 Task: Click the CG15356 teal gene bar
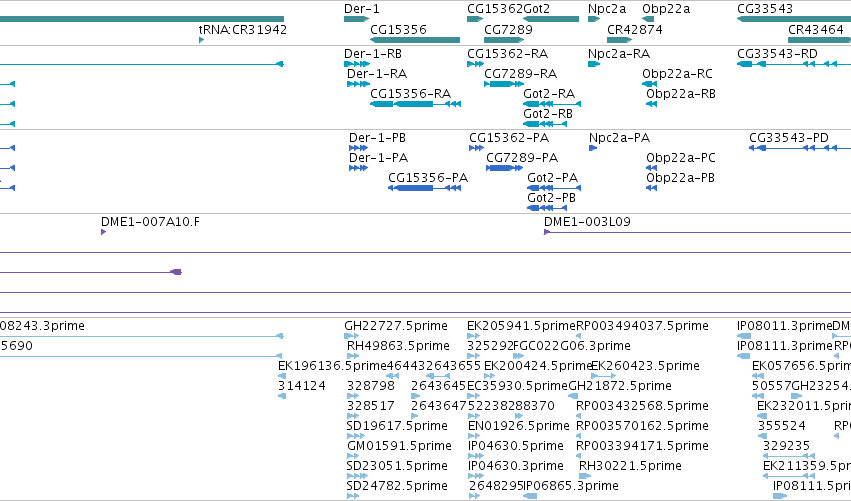[415, 40]
